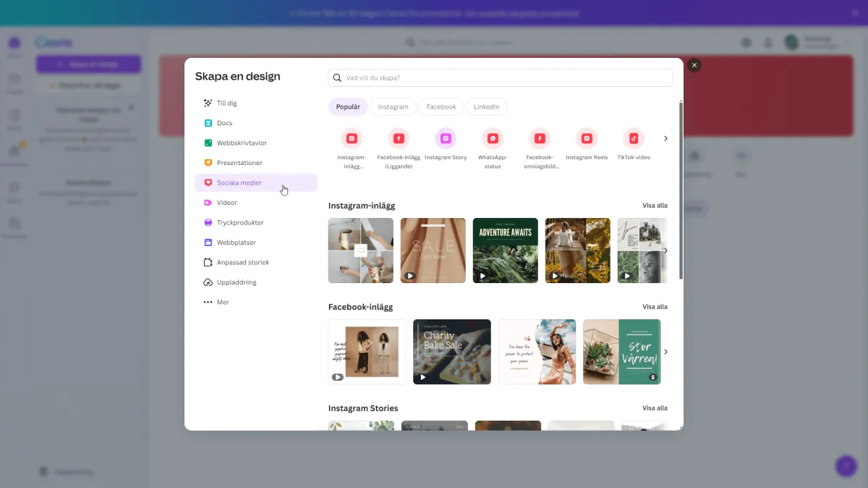The height and width of the screenshot is (488, 868).
Task: Click the dialog vertical scrollbar
Action: [681, 190]
